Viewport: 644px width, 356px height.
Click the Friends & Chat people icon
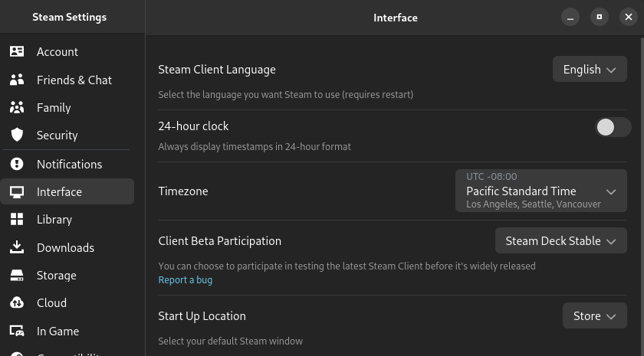pyautogui.click(x=17, y=80)
